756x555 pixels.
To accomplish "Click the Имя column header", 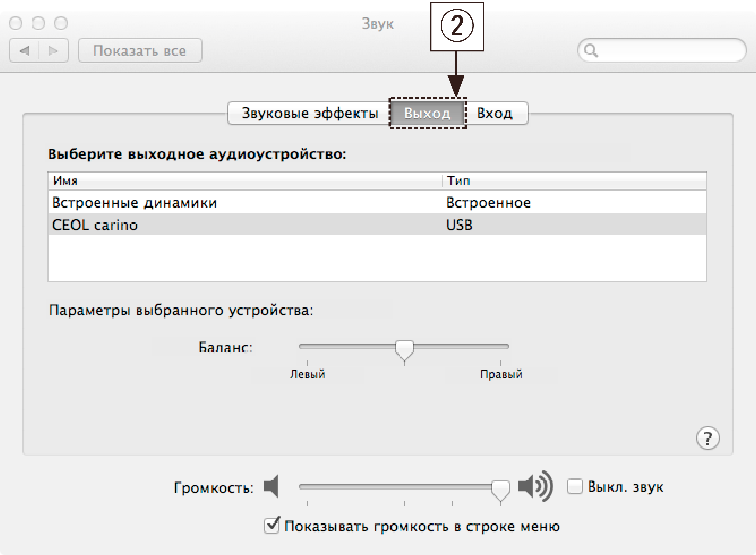I will [65, 181].
